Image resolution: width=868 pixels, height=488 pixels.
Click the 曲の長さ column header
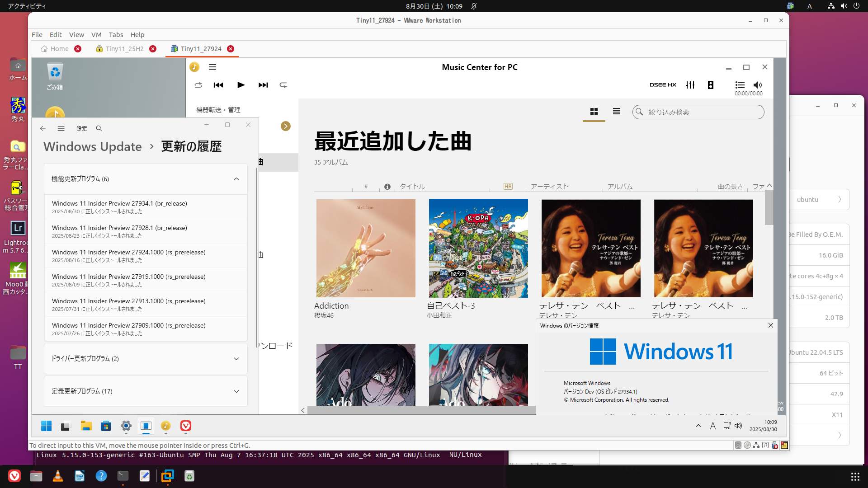[731, 187]
